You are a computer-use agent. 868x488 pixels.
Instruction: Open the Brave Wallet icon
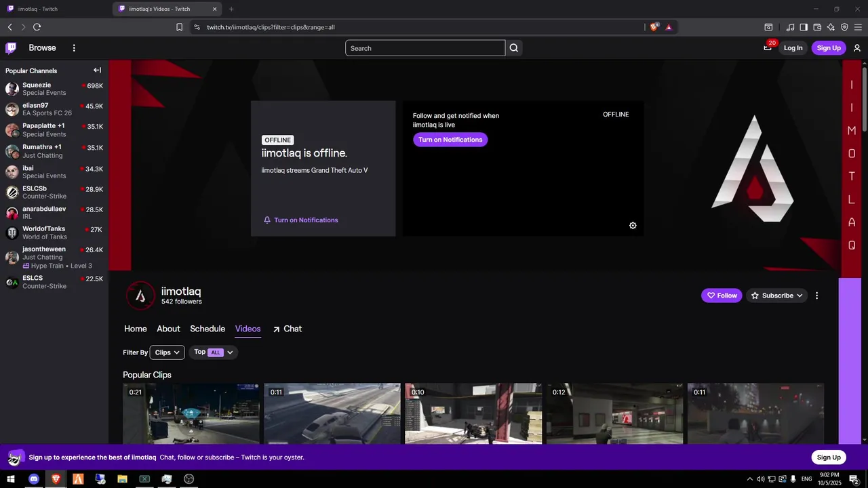click(x=817, y=27)
